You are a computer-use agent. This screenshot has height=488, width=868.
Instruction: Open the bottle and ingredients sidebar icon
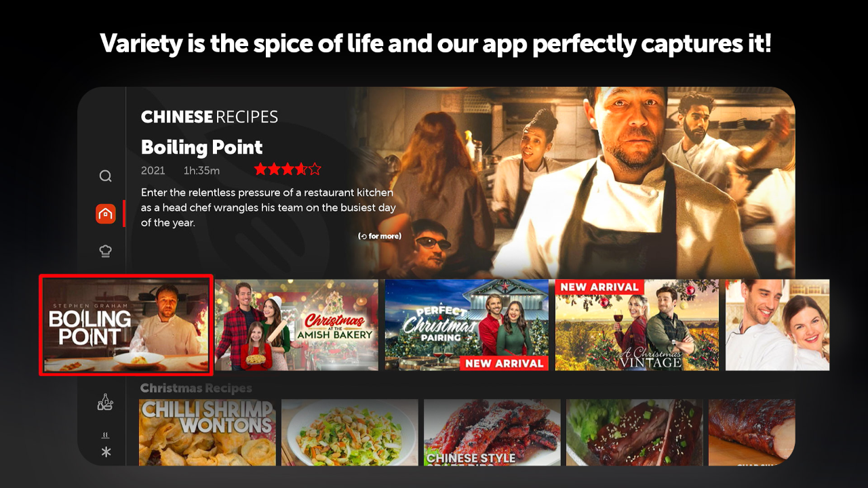[105, 403]
